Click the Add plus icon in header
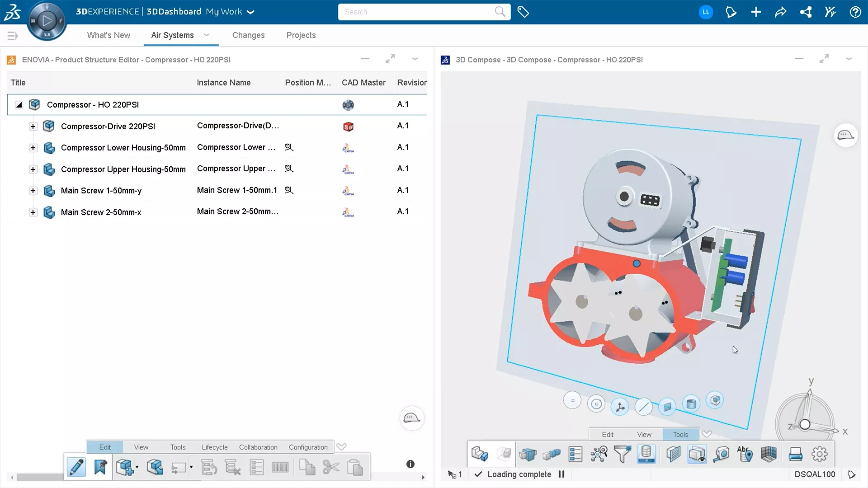Image resolution: width=868 pixels, height=488 pixels. (756, 12)
